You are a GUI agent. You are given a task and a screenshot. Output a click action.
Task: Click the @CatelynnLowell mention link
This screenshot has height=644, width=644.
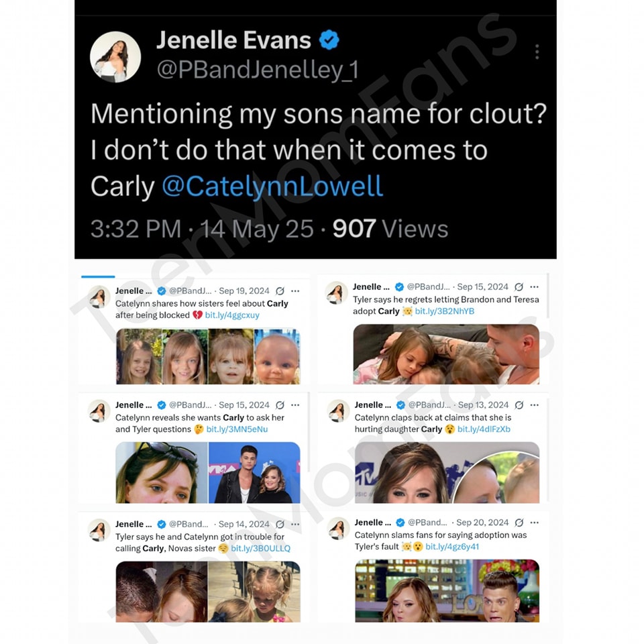(x=273, y=186)
